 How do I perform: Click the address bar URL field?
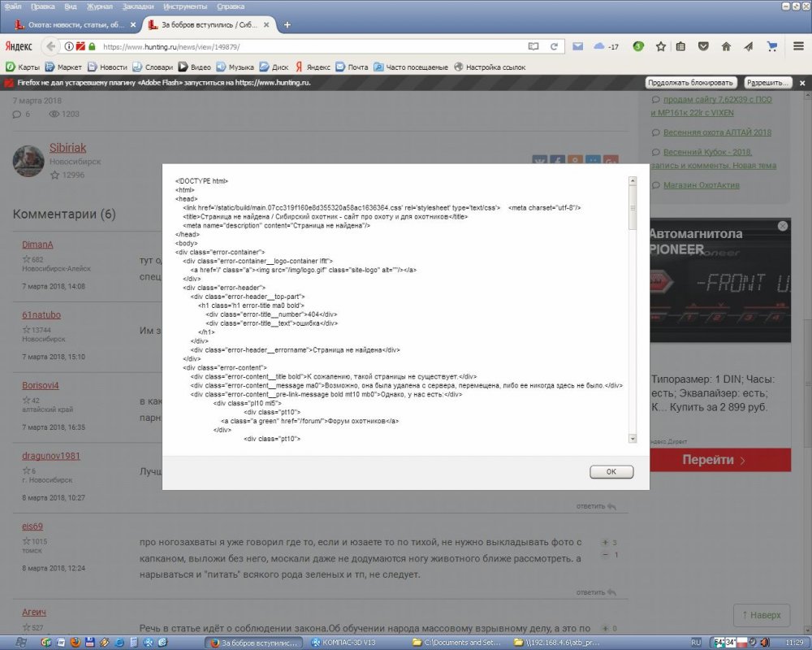pyautogui.click(x=309, y=46)
